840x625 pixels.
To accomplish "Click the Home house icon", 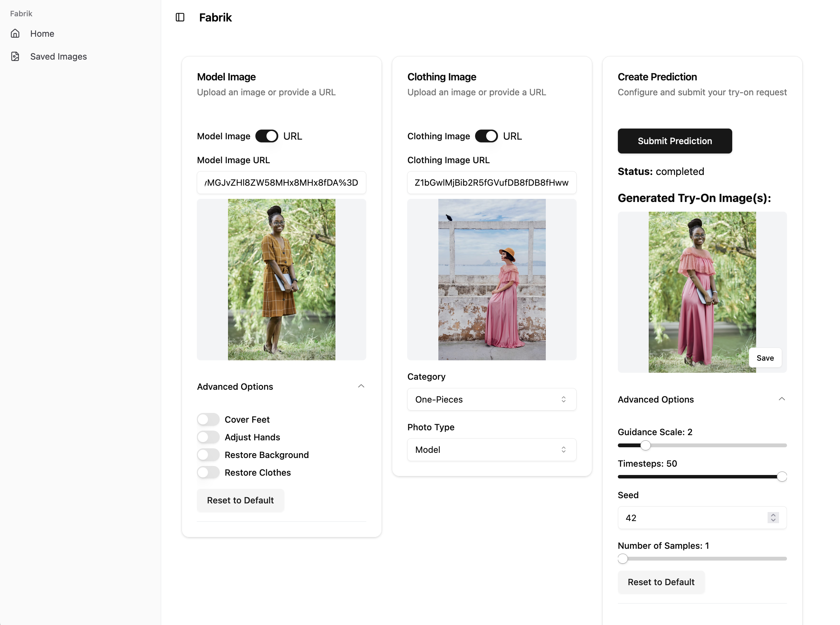I will pos(15,34).
